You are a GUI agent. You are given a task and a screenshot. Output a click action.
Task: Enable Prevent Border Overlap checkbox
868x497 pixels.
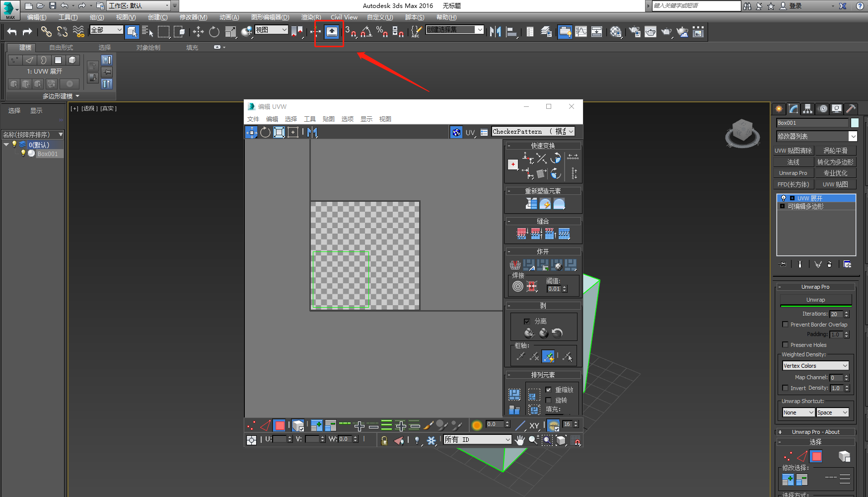pyautogui.click(x=785, y=324)
